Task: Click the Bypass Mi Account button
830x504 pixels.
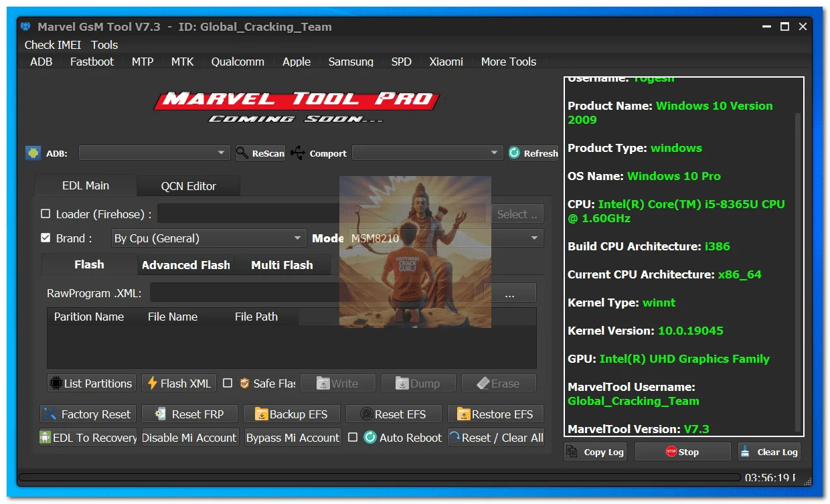Action: click(x=293, y=438)
